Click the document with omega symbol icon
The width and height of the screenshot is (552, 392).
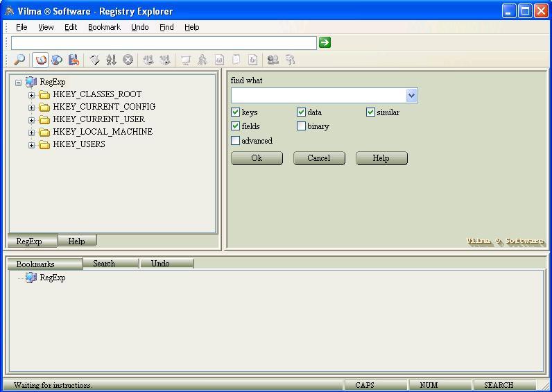(219, 60)
